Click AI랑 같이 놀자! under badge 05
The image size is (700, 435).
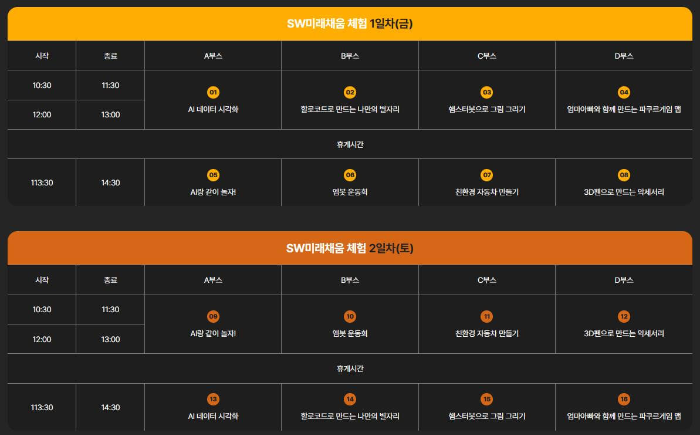coord(213,192)
